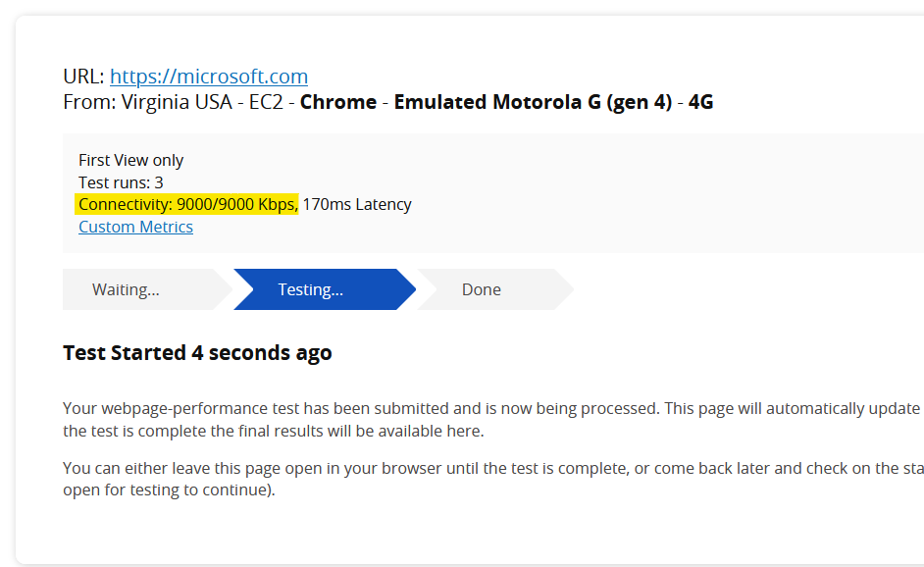
Task: Open the Custom Metrics link
Action: tap(135, 227)
